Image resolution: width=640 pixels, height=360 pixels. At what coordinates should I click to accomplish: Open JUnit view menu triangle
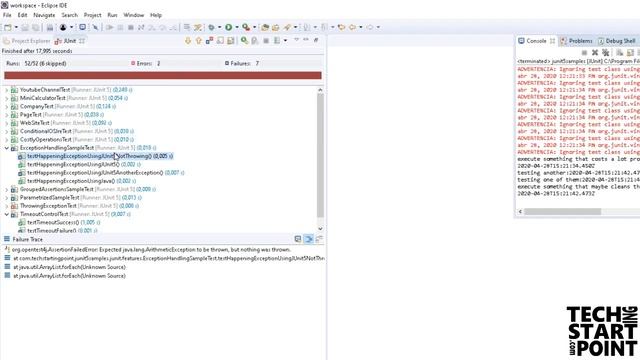297,40
